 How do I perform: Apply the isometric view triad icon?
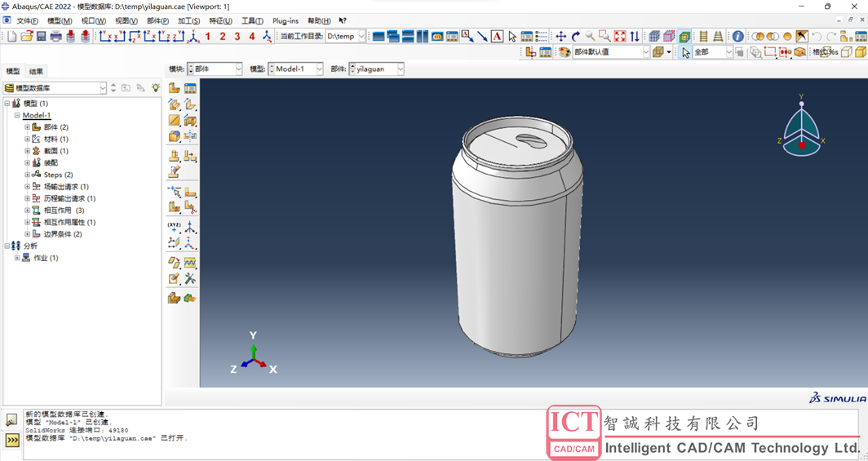pos(194,37)
